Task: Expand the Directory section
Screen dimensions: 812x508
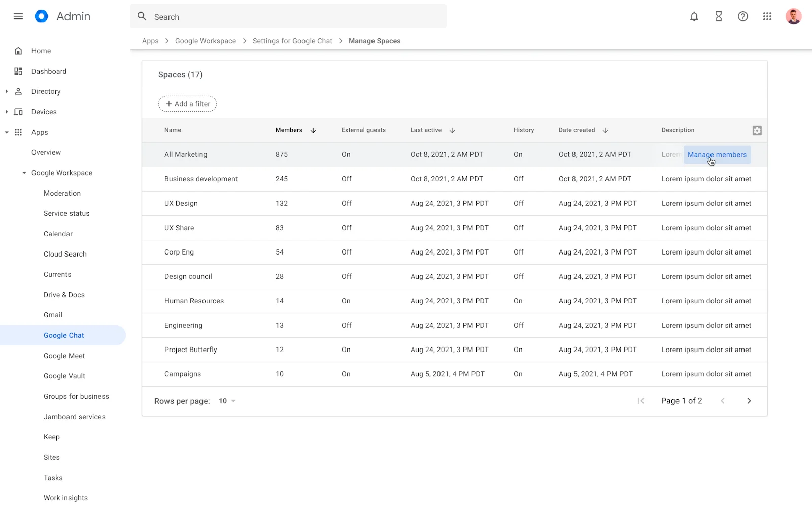Action: point(7,91)
